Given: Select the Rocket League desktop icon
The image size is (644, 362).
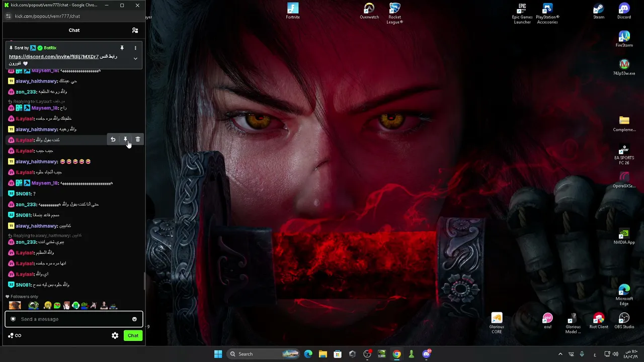Looking at the screenshot, I should (x=395, y=14).
